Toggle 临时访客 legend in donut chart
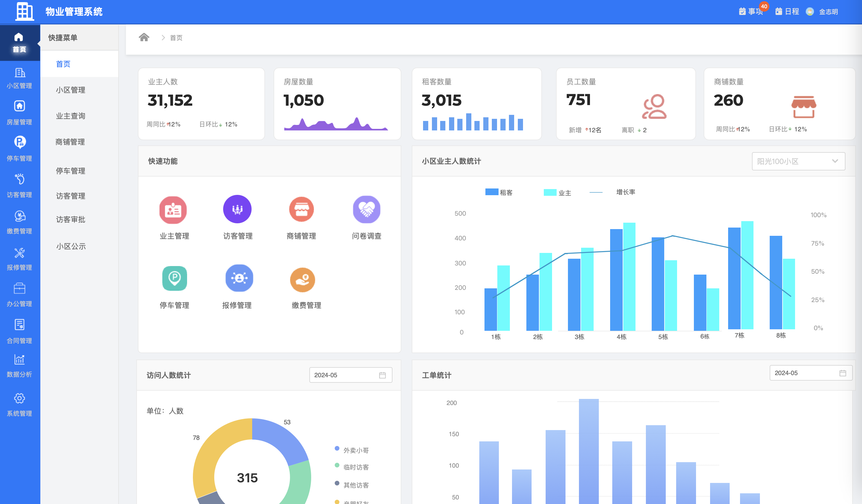This screenshot has width=862, height=504. coord(352,467)
